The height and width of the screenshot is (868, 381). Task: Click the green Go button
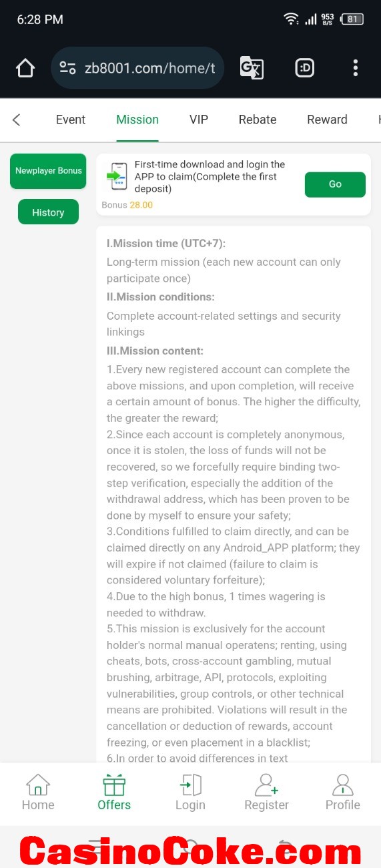coord(335,184)
